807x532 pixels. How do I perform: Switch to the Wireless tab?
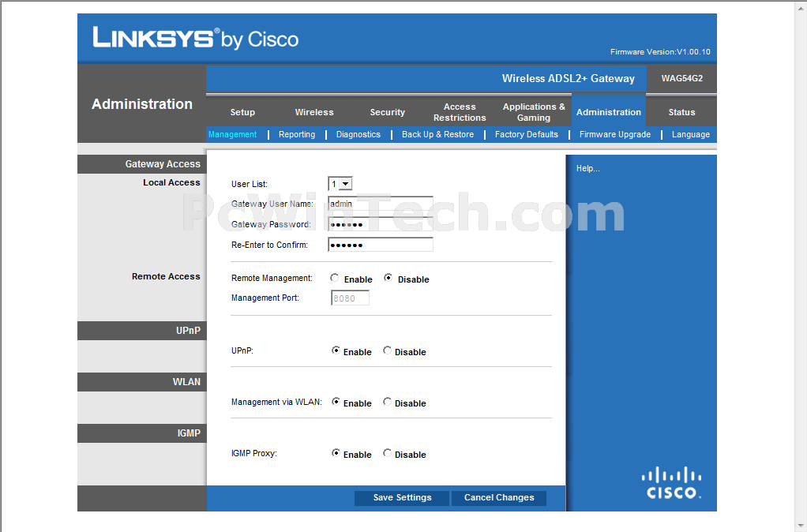[314, 112]
